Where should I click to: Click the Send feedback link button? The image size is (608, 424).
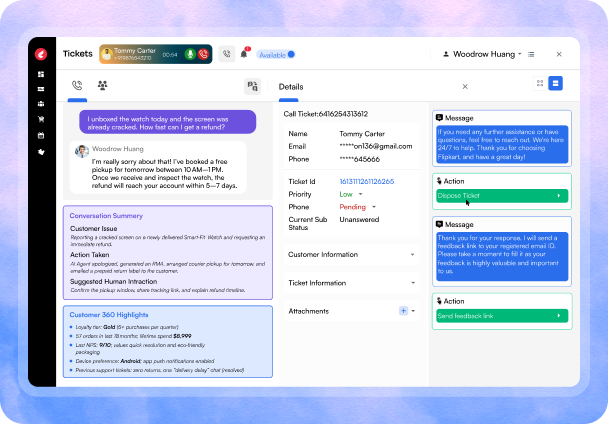(501, 316)
